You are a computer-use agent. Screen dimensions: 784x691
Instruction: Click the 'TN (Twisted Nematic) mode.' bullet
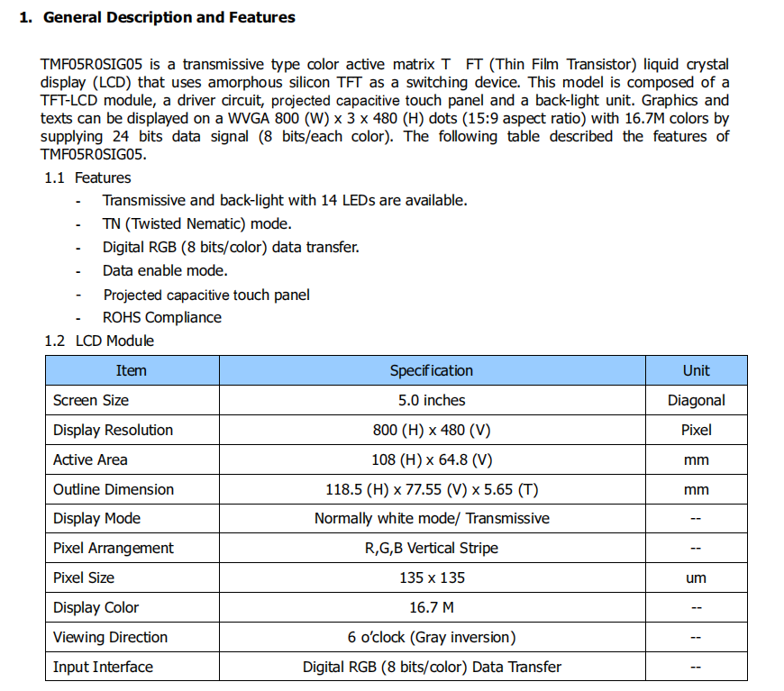[197, 224]
